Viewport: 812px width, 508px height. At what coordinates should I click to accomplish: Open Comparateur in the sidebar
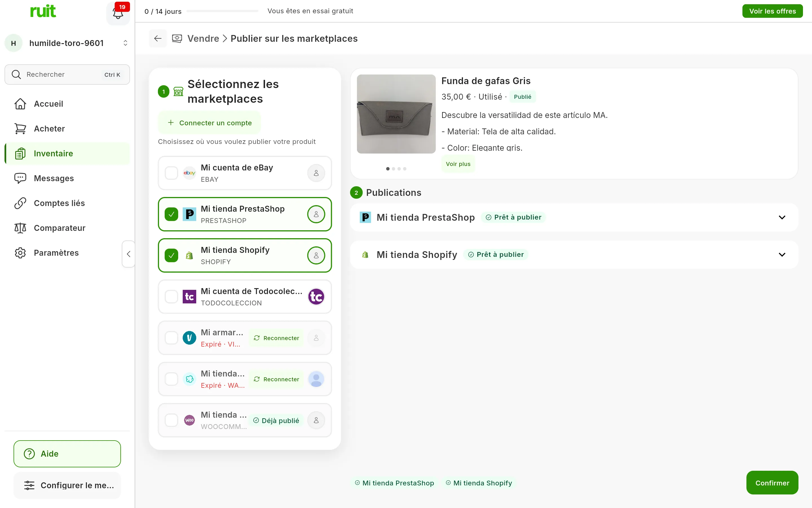tap(67, 228)
